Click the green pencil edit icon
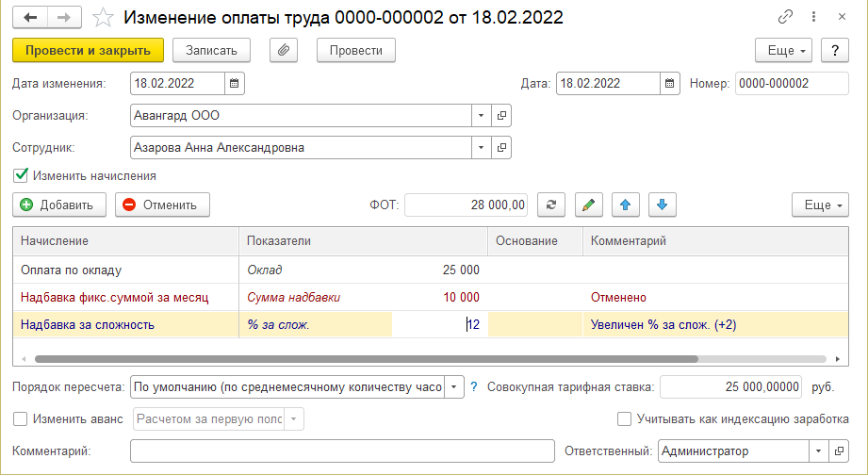Screen dimensions: 868x475 [x=588, y=205]
